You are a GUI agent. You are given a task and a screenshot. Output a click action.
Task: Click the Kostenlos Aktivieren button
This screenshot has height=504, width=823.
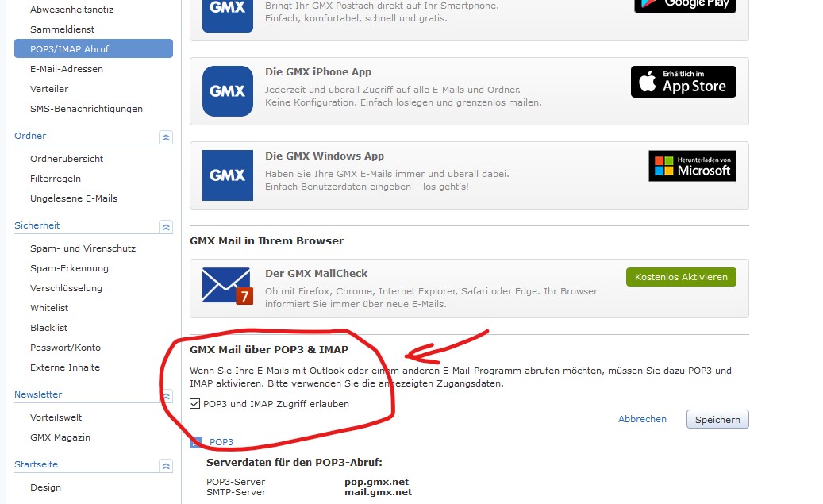coord(681,277)
